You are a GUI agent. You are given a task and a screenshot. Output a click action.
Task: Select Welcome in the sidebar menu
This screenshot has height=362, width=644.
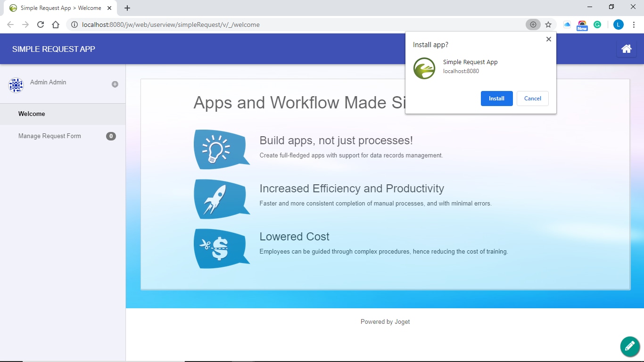pos(63,114)
